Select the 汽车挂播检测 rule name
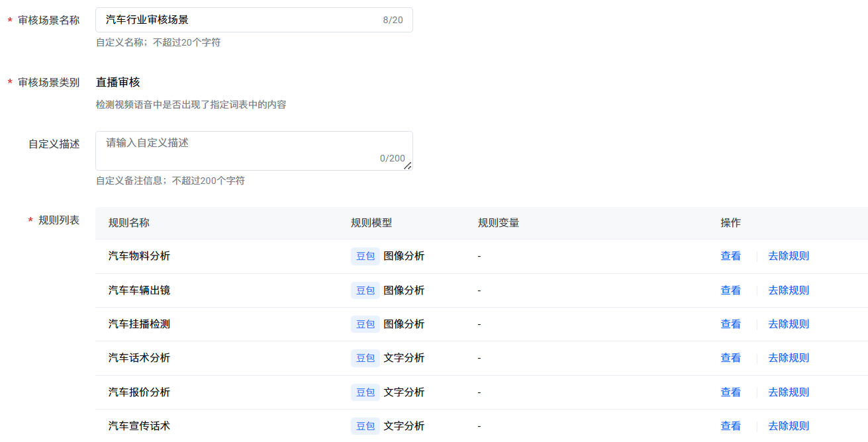 [x=139, y=324]
